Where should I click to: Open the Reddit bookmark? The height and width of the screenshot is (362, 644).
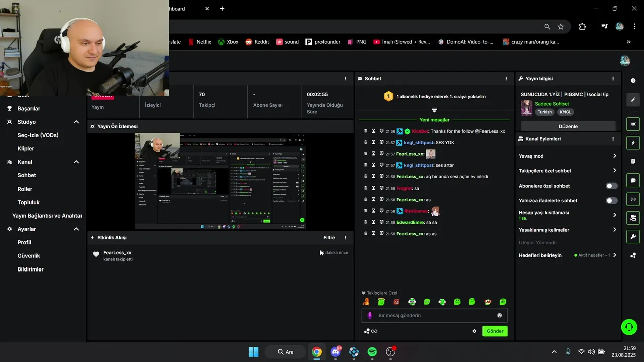tap(257, 42)
